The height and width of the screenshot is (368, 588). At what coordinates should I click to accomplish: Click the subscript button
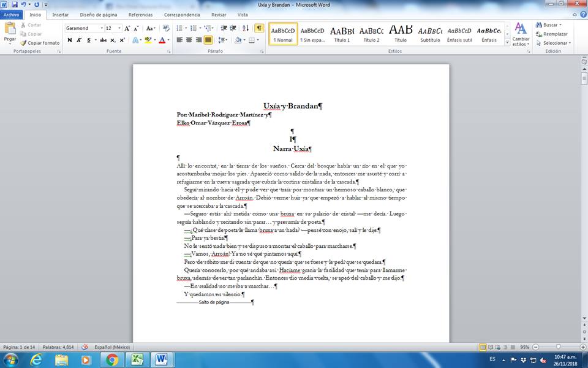(113, 40)
